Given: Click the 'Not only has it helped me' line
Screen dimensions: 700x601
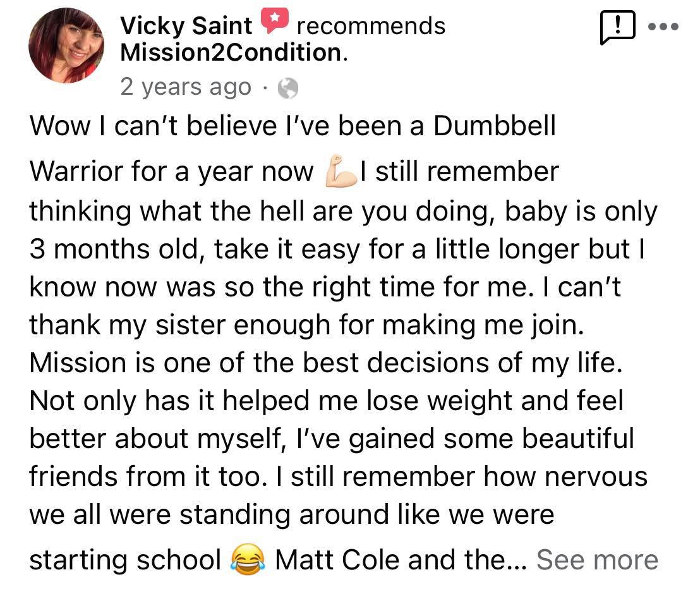Looking at the screenshot, I should [327, 401].
